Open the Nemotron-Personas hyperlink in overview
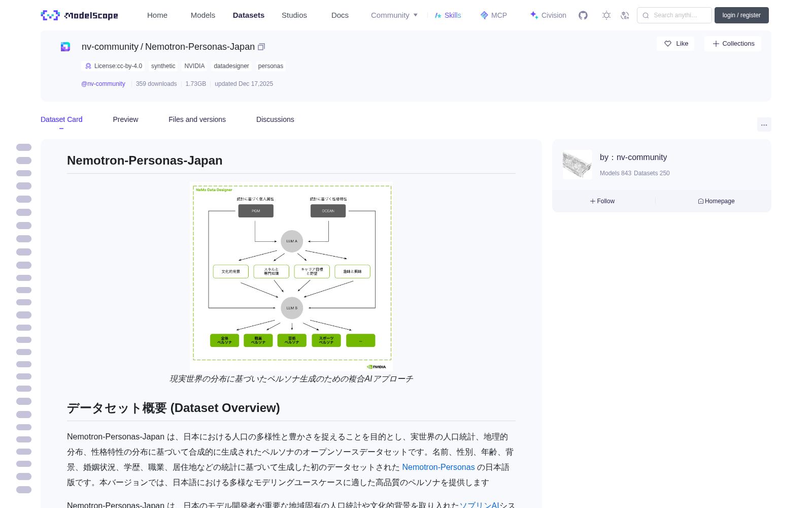Image resolution: width=812 pixels, height=508 pixels. (438, 467)
